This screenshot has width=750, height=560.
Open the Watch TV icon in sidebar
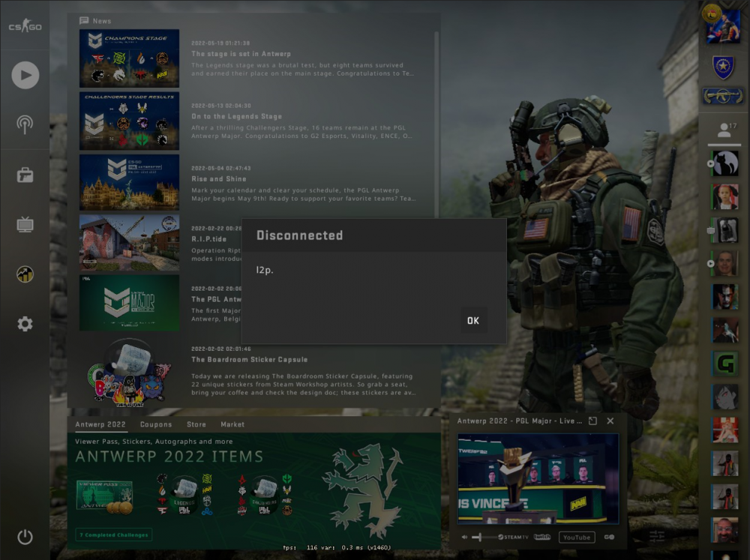[x=25, y=224]
